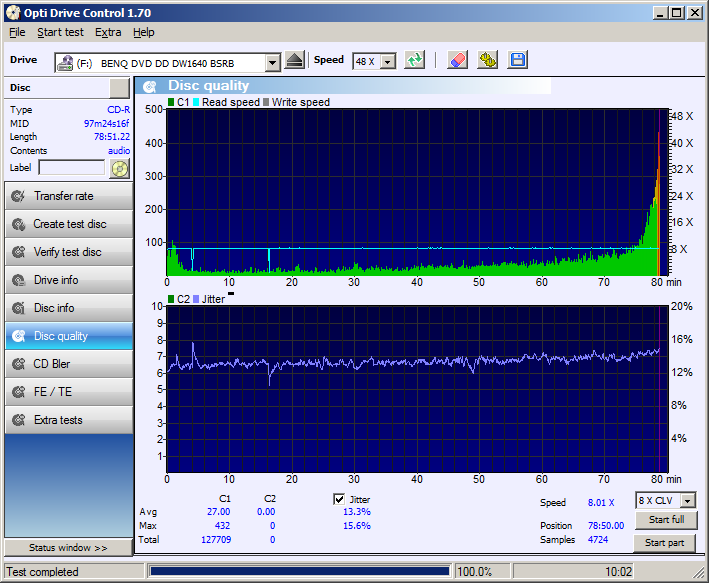Click the green C1 legend swatch
Screen dimensions: 709x583
click(x=171, y=102)
